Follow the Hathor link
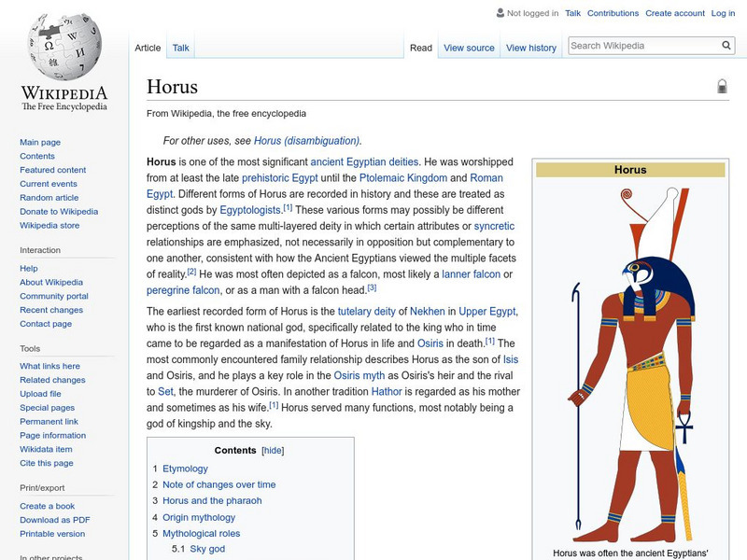747x560 pixels. pos(387,391)
